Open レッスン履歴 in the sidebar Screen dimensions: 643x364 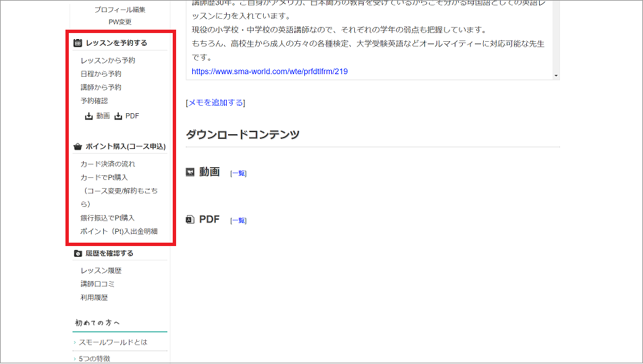tap(101, 270)
